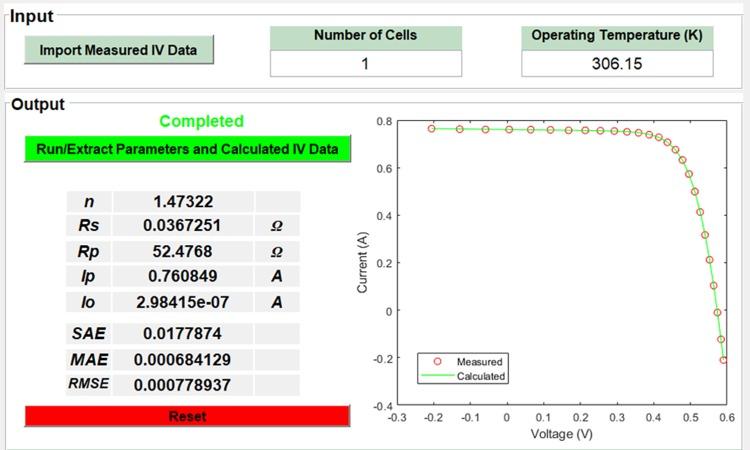
Task: Click the Operating Temperature value 306.15
Action: pyautogui.click(x=617, y=64)
